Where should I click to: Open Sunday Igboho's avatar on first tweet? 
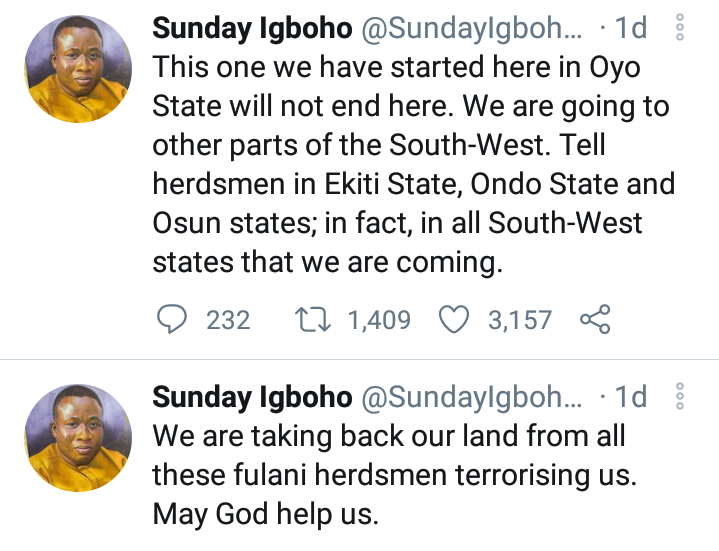coord(78,69)
